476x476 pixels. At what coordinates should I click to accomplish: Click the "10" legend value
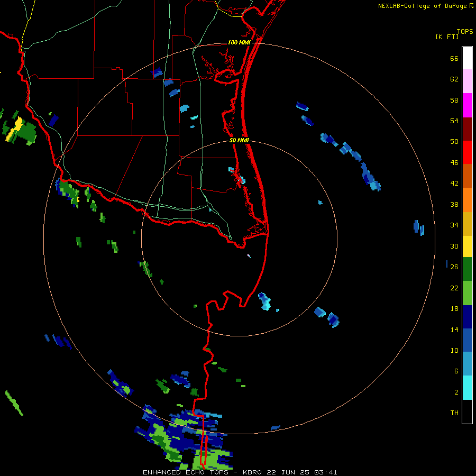point(454,350)
